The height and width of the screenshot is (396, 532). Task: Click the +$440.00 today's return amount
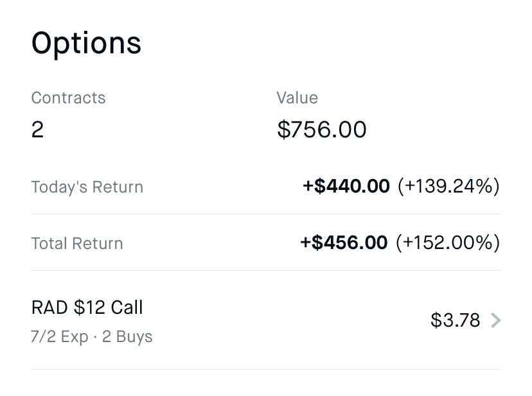tap(346, 187)
